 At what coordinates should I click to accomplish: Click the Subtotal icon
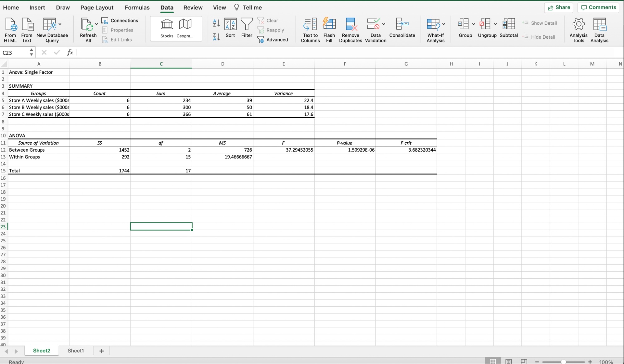point(509,28)
